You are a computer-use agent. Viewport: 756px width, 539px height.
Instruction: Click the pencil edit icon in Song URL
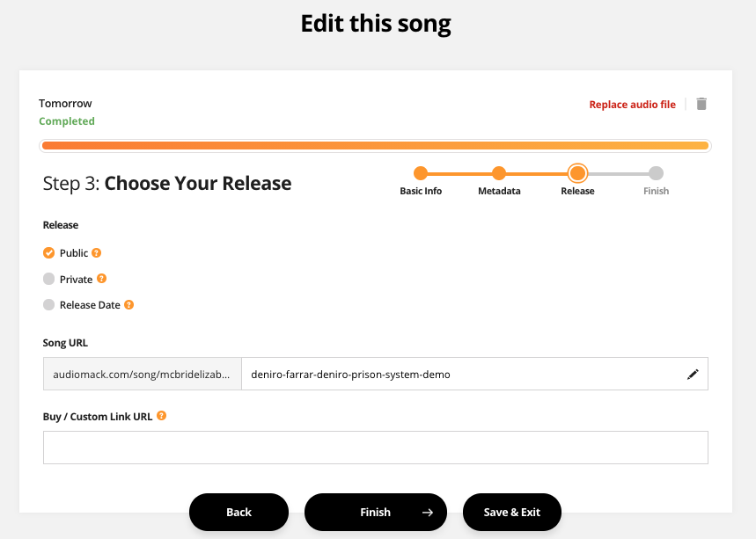pos(693,375)
